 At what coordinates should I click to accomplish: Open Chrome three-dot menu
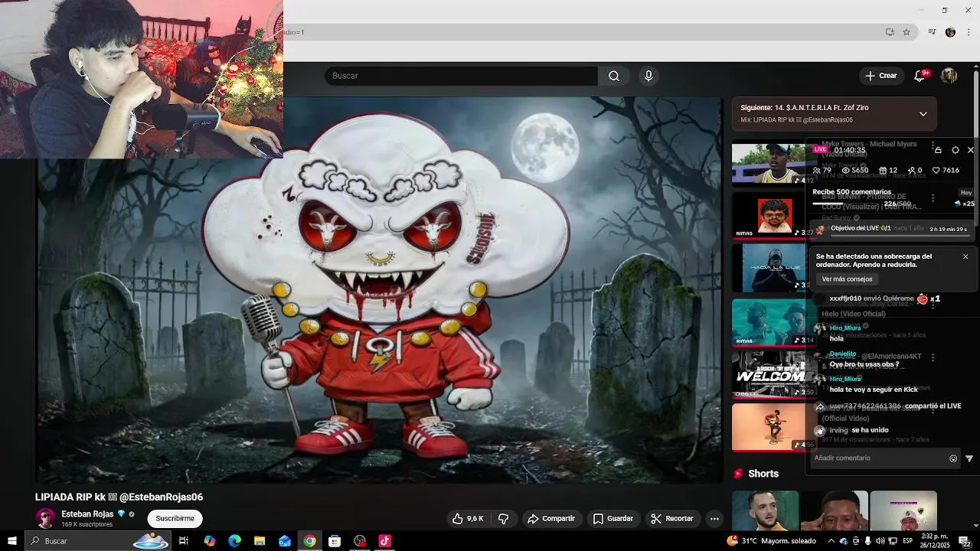[x=969, y=32]
